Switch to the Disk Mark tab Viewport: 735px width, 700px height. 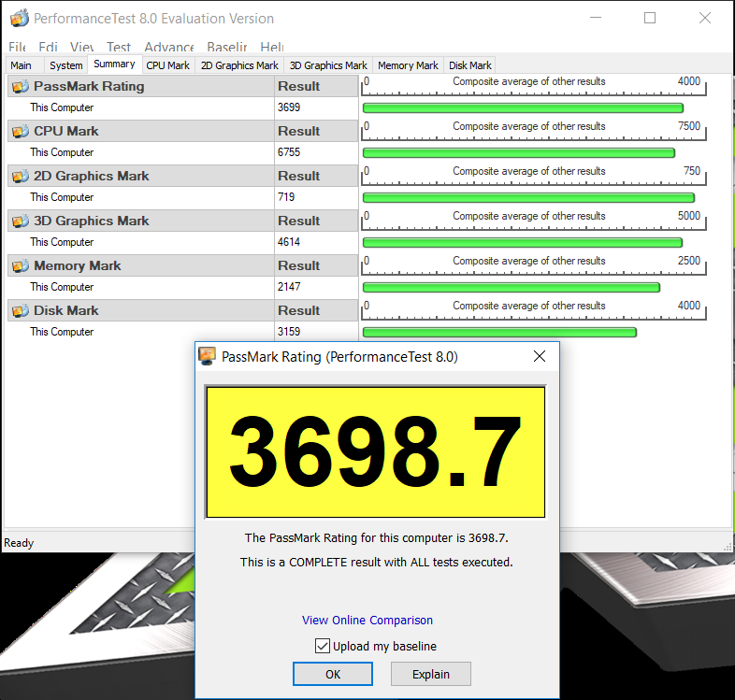click(x=470, y=65)
